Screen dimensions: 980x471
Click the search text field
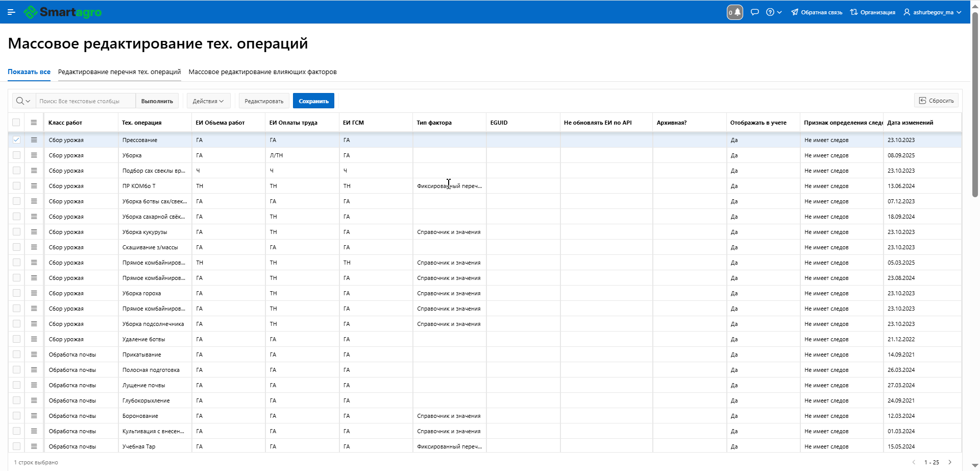click(85, 101)
